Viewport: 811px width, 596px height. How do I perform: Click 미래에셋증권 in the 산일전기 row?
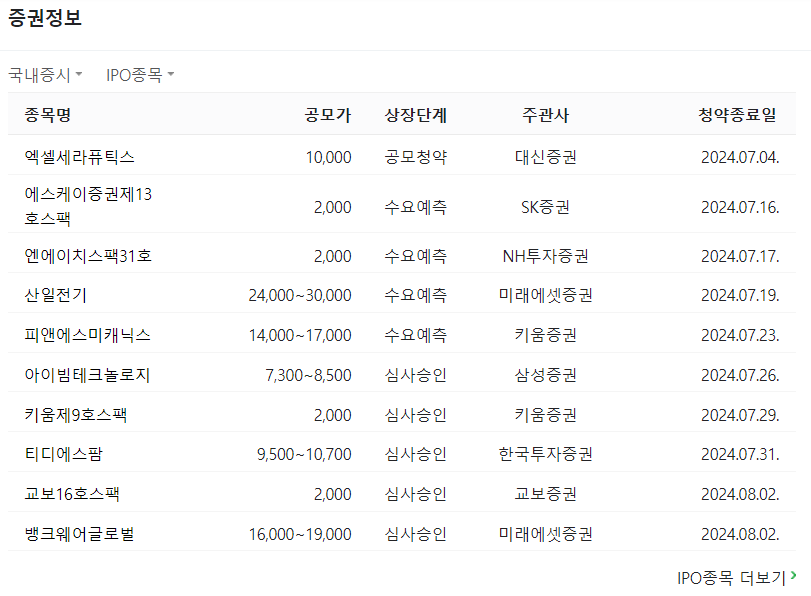point(545,295)
